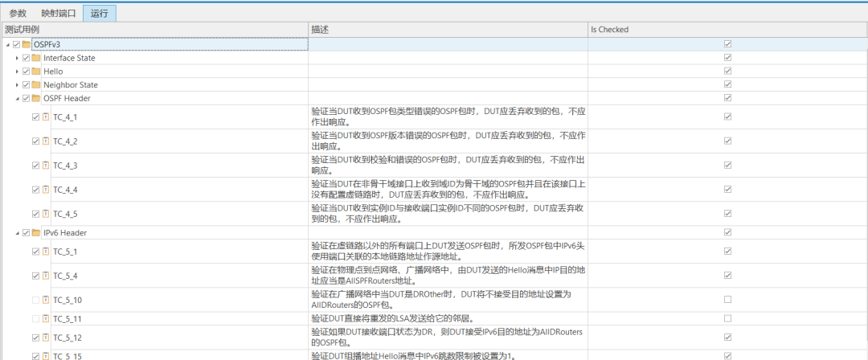868x360 pixels.
Task: Expand the Interface State tree node
Action: pyautogui.click(x=17, y=59)
